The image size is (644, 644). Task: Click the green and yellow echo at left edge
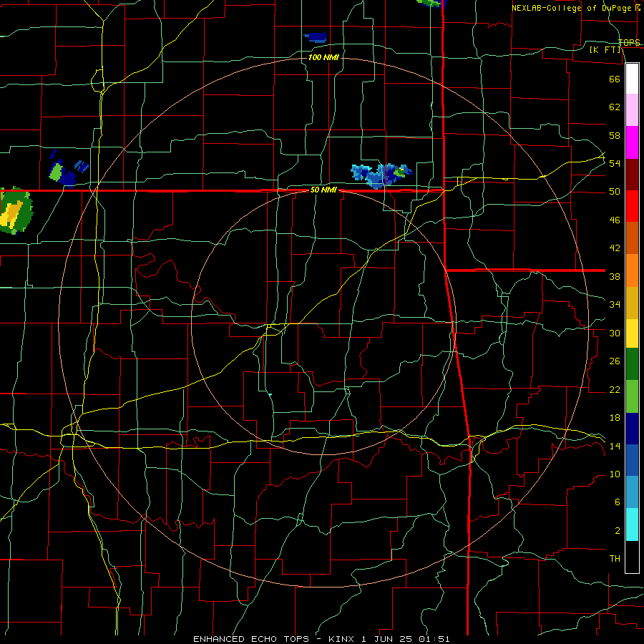click(16, 211)
